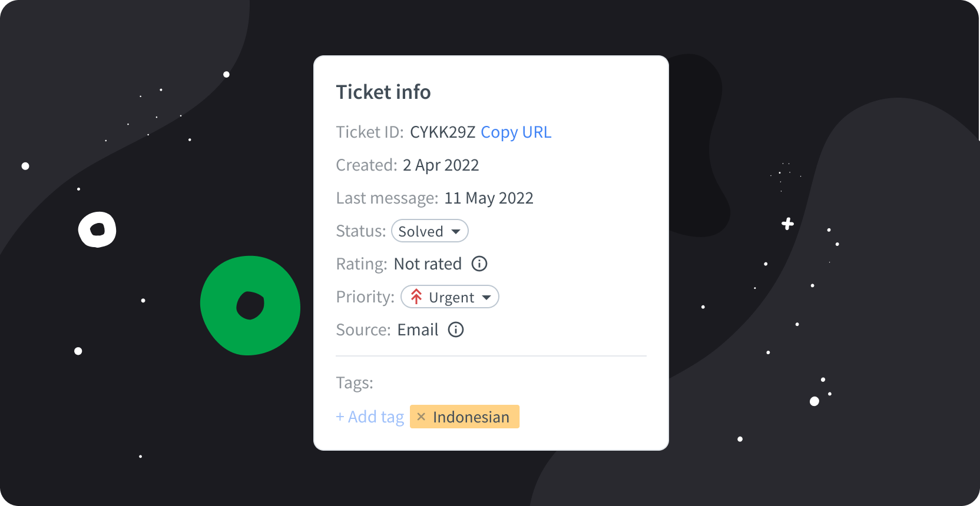Click the chevron inside the Urgent pill

click(x=486, y=297)
